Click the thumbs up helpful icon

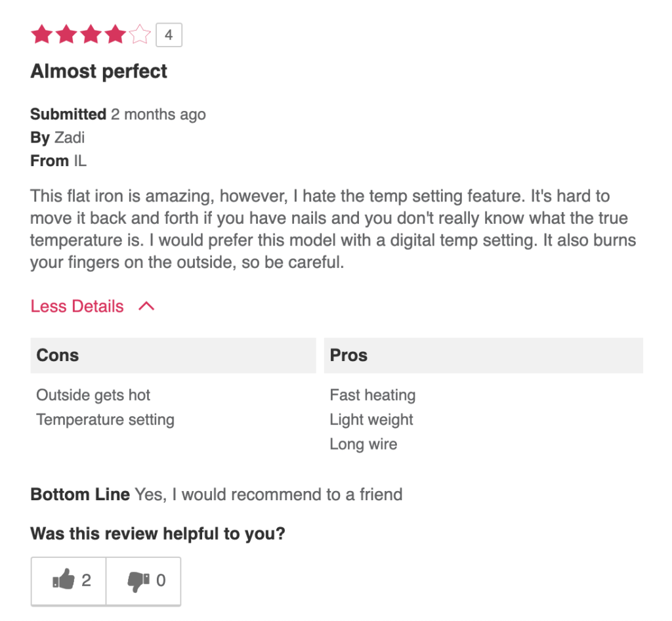(x=64, y=580)
